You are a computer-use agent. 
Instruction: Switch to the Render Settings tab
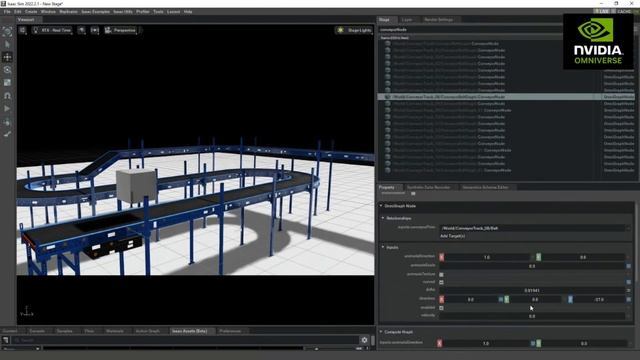tap(439, 20)
